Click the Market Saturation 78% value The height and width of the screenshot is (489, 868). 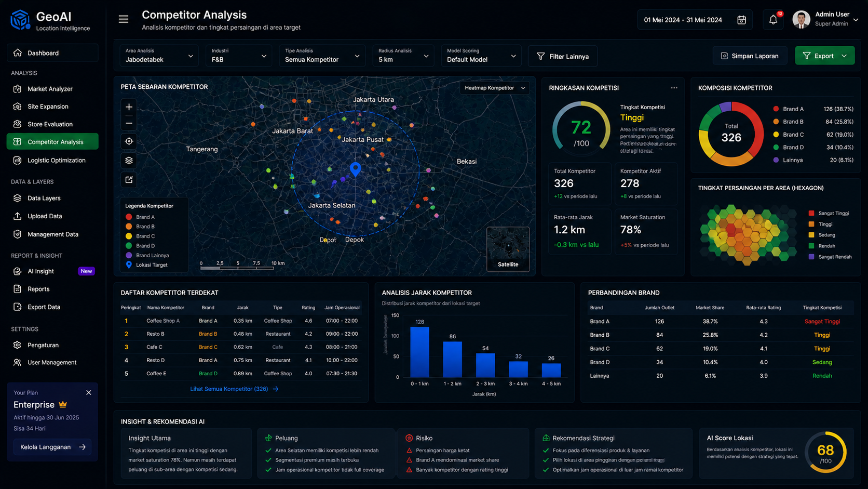(x=631, y=230)
